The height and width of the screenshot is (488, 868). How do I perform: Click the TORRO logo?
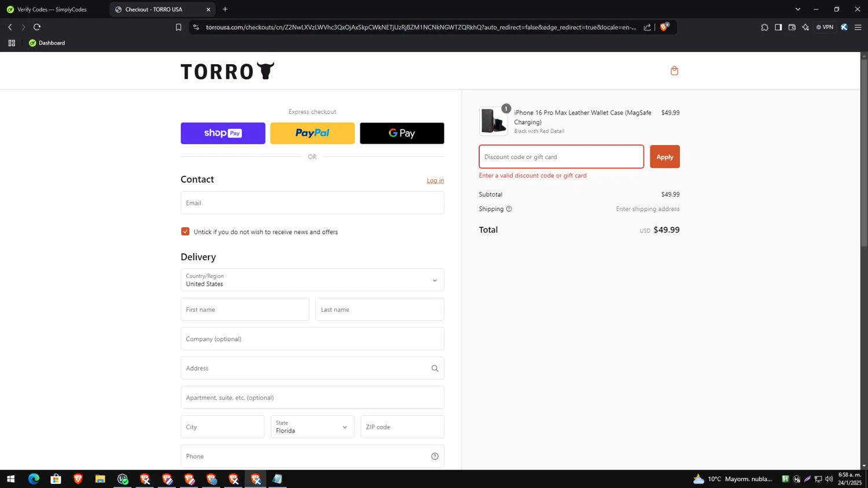(227, 71)
